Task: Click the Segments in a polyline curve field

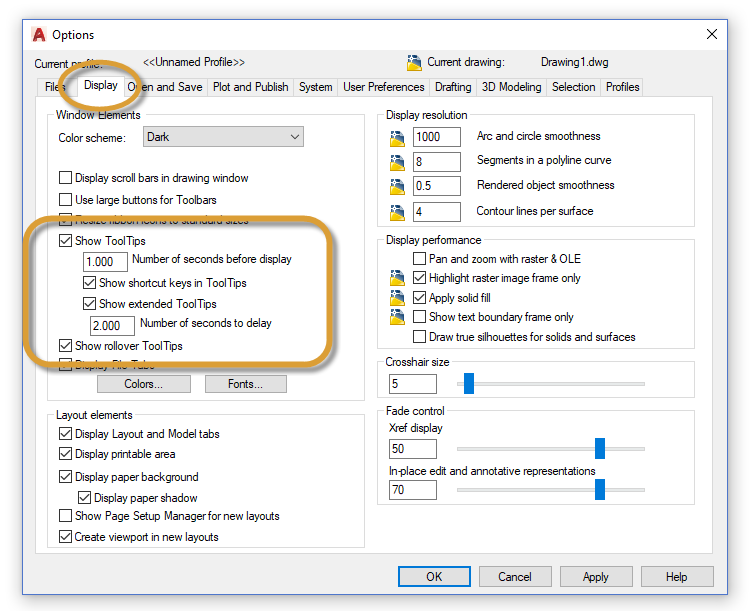Action: pos(437,162)
